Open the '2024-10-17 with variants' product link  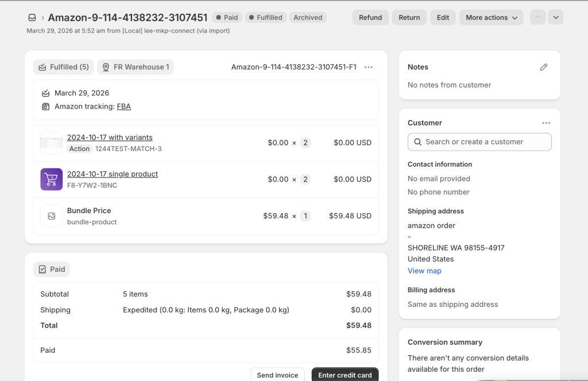110,137
